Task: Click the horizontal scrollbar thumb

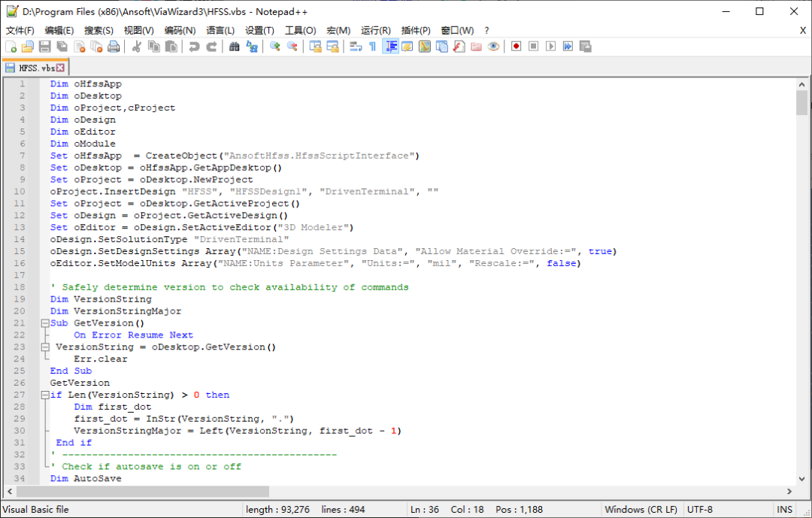Action: click(143, 491)
